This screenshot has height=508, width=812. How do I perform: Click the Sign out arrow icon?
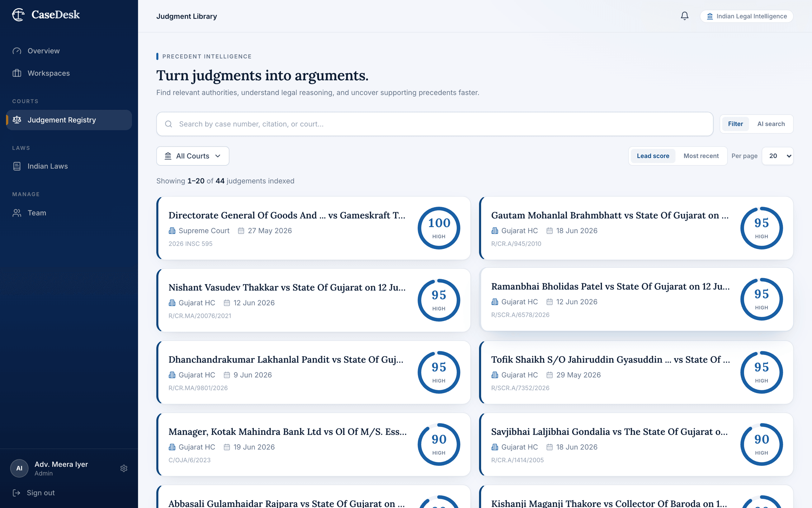coord(16,492)
